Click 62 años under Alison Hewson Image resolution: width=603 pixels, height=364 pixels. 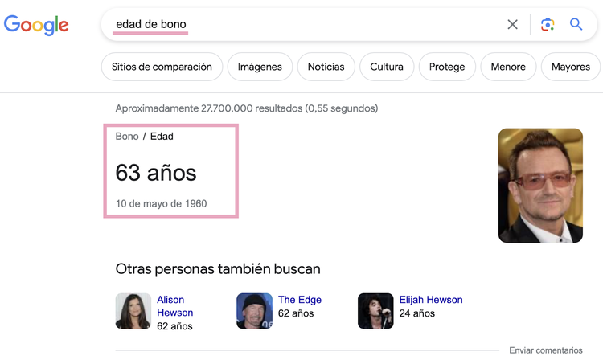point(174,326)
